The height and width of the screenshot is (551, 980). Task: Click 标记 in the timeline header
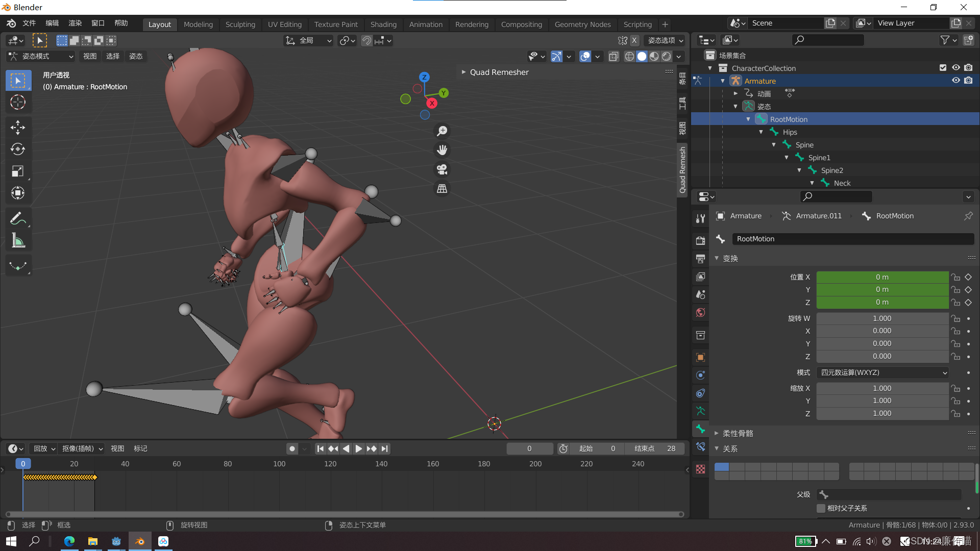(140, 448)
